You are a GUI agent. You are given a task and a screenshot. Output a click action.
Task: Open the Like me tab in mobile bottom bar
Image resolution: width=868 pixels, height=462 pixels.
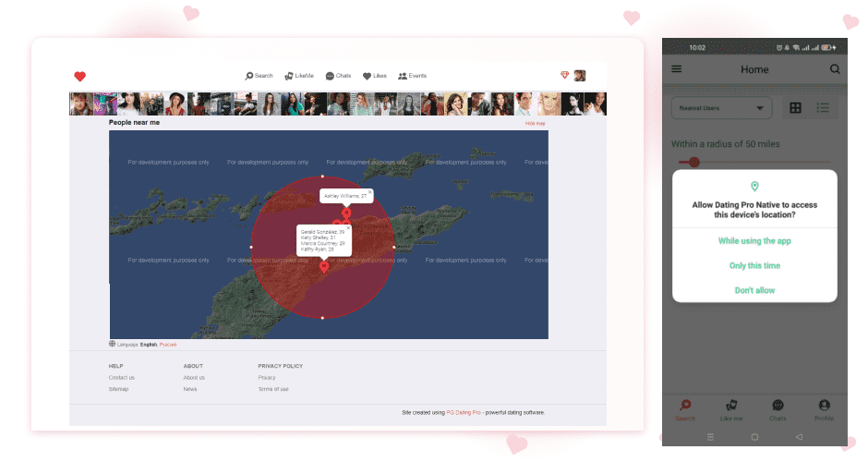click(731, 410)
